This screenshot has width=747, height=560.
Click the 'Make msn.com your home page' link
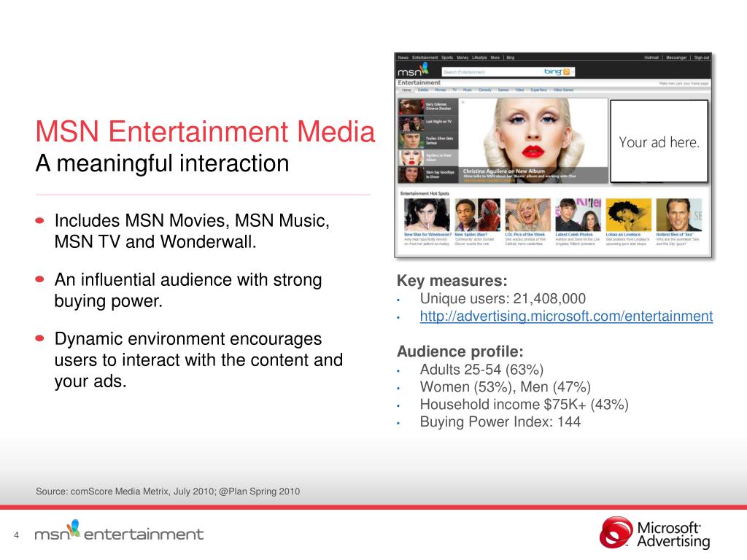pyautogui.click(x=684, y=83)
